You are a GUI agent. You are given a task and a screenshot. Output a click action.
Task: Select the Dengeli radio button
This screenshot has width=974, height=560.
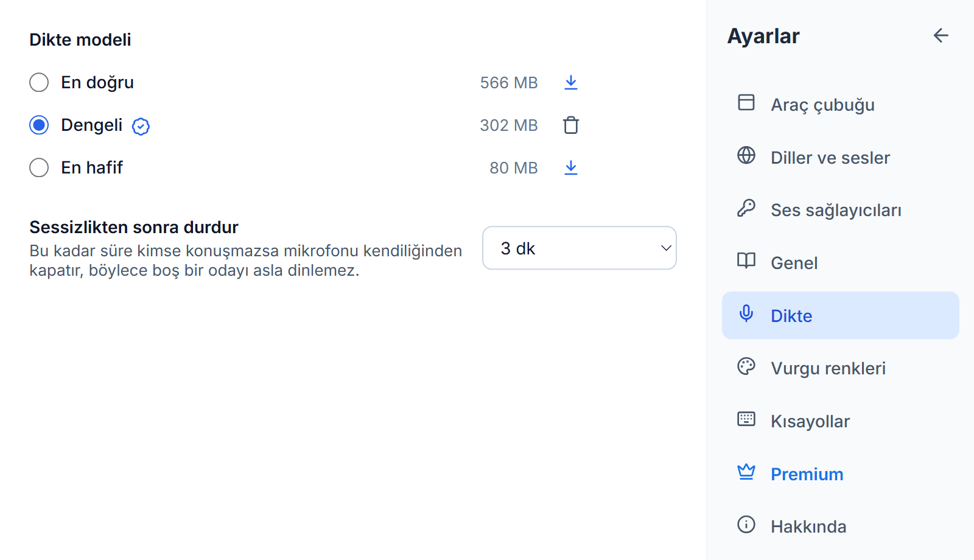click(x=39, y=125)
